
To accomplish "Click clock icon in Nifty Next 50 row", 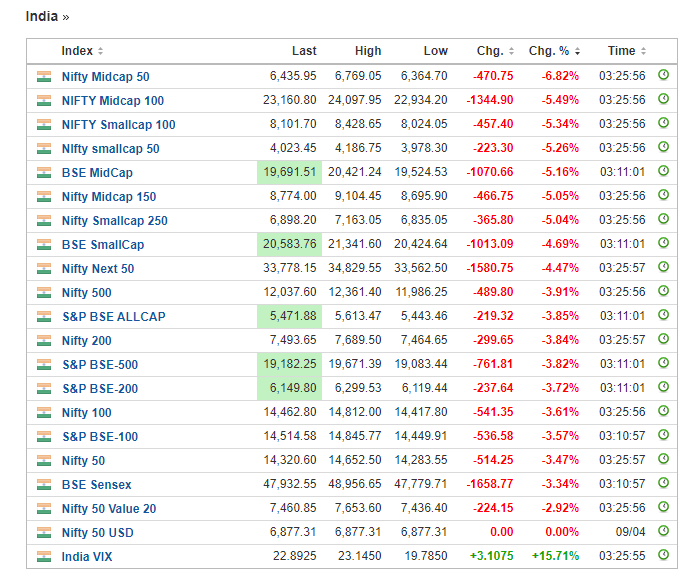I will 663,267.
